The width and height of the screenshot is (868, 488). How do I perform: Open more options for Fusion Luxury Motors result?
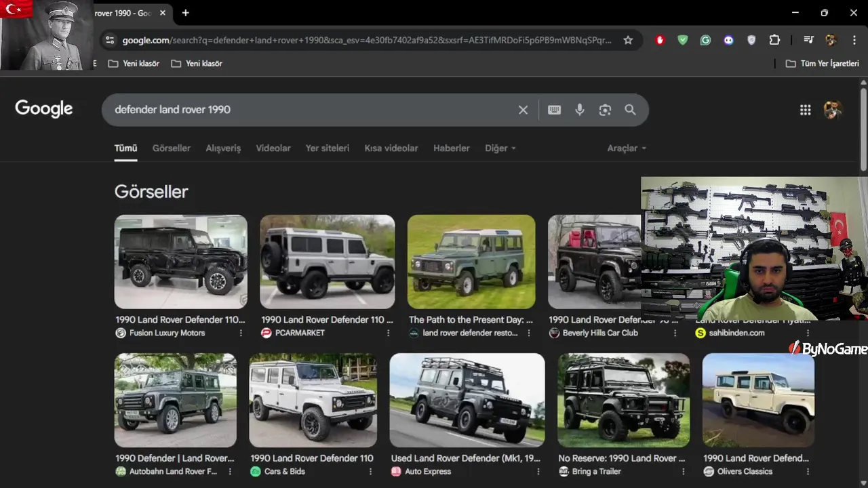(x=241, y=333)
